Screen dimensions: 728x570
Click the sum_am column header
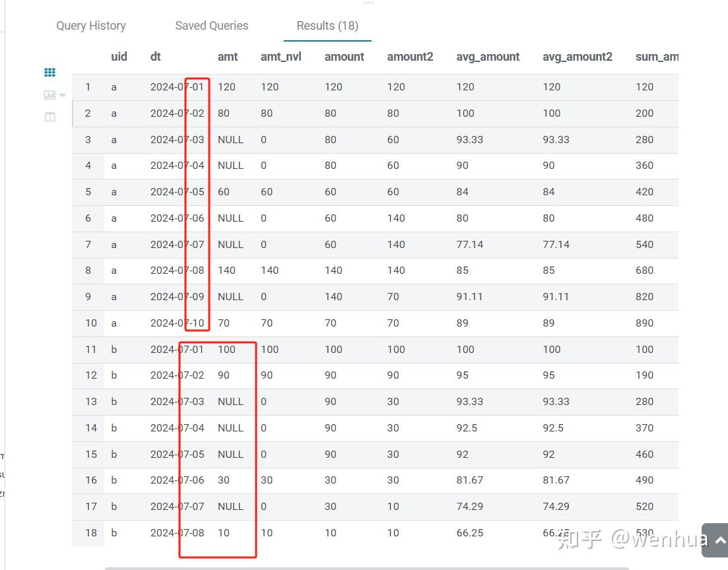click(x=657, y=57)
